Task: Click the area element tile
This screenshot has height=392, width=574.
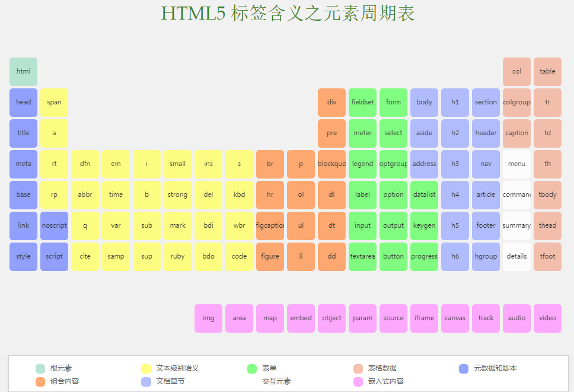Action: (x=239, y=318)
